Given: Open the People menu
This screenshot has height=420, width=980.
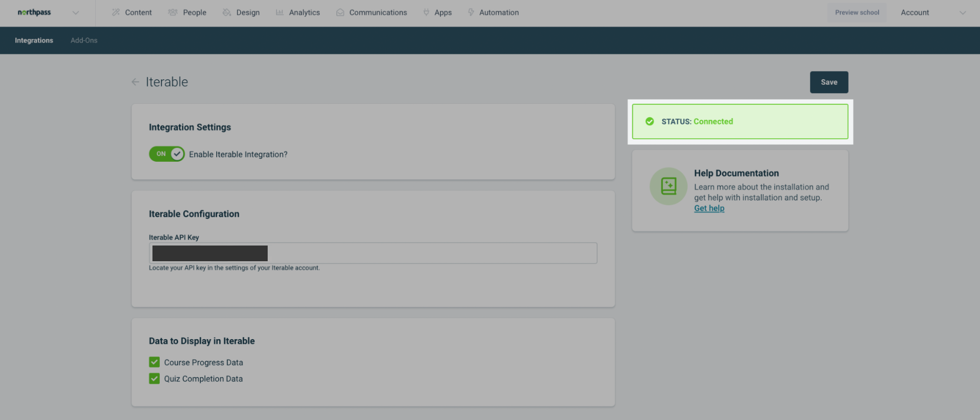Looking at the screenshot, I should click(x=195, y=12).
